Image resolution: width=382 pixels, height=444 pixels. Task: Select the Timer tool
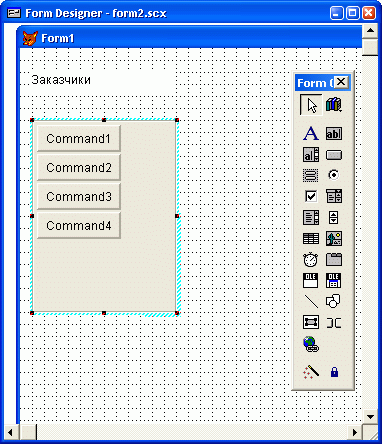tap(311, 259)
